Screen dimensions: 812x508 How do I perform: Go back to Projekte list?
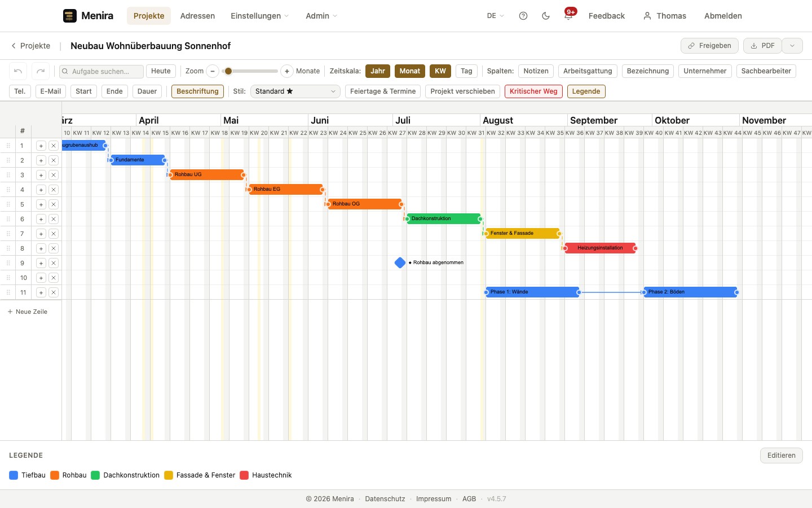point(30,46)
